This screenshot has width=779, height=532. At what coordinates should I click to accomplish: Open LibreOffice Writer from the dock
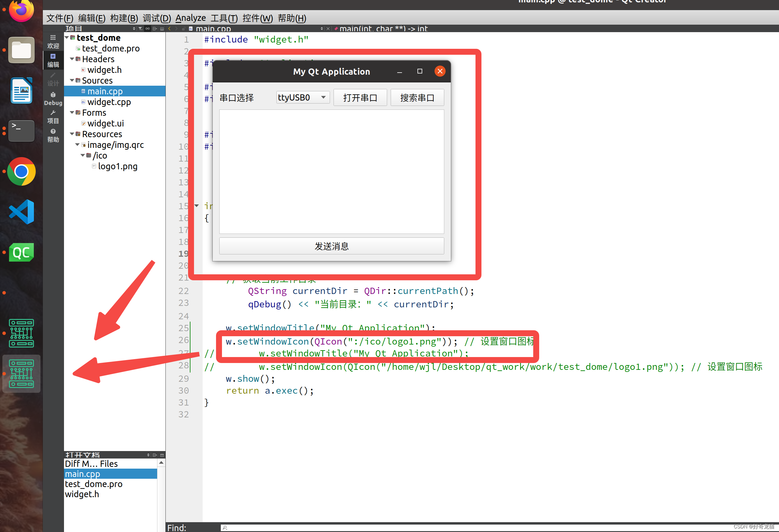(x=21, y=90)
